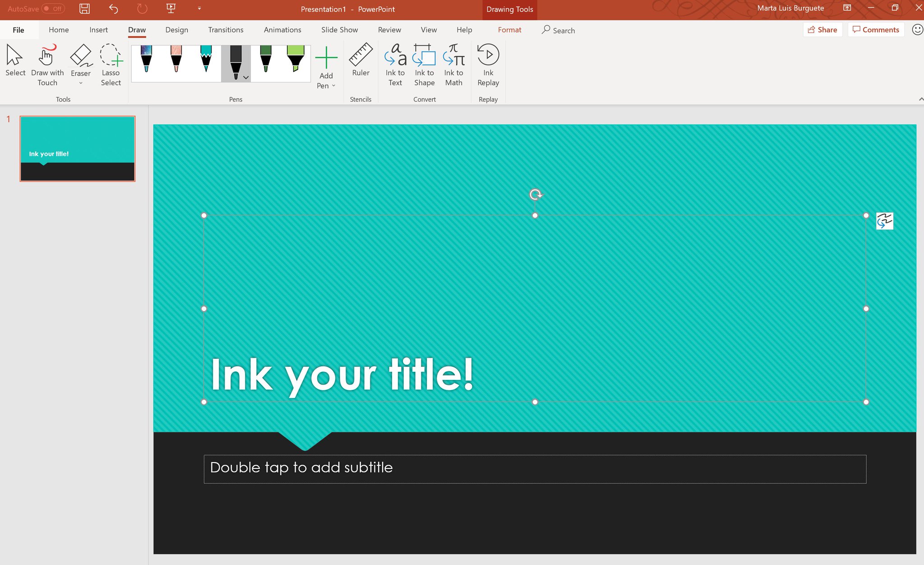Select slide 1 thumbnail
924x565 pixels.
pos(77,149)
